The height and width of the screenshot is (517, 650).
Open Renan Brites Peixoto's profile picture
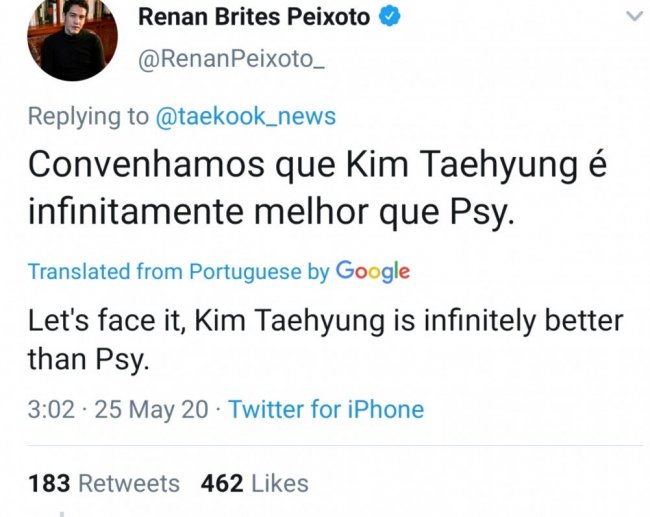pos(73,40)
